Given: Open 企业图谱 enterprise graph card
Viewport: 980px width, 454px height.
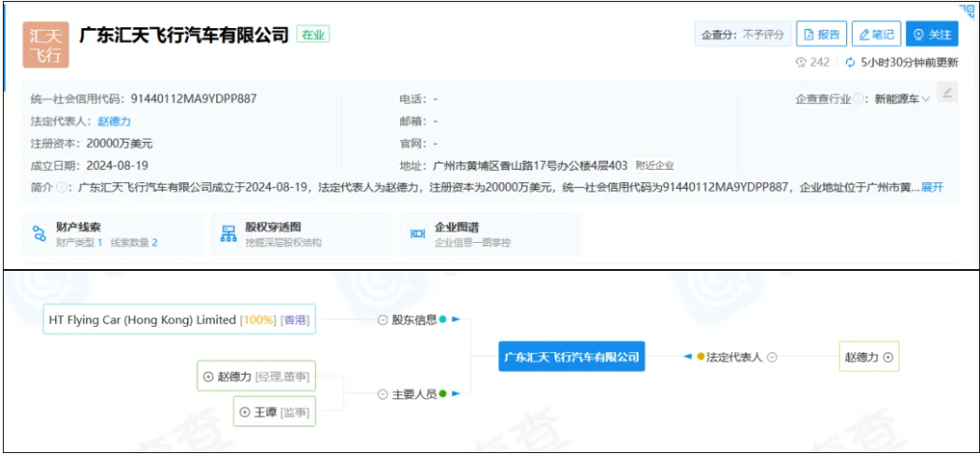Looking at the screenshot, I should click(491, 234).
